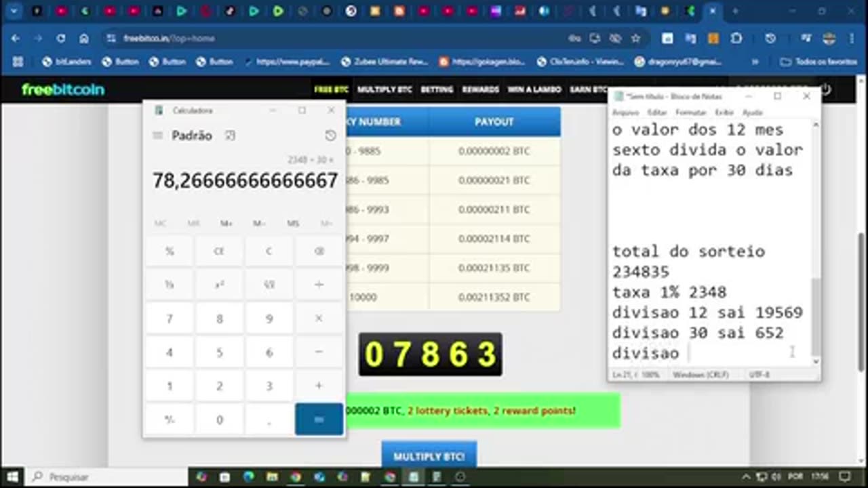Screen dimensions: 868x488
Task: Click the minus key in Calculator
Action: pos(319,352)
